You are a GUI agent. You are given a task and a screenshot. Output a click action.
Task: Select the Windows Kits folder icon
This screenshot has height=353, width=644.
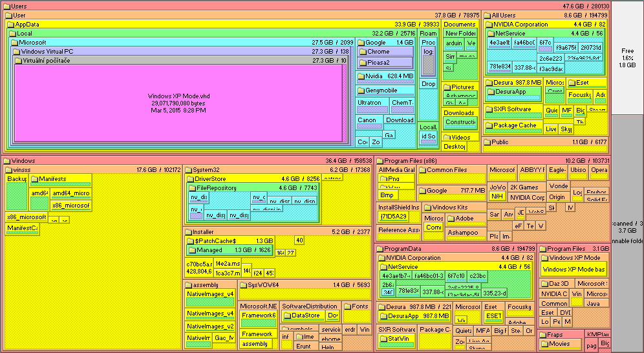coord(427,208)
